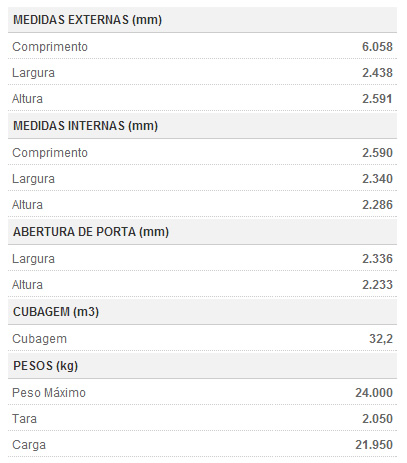Click the cubagem value 32,2

[381, 339]
